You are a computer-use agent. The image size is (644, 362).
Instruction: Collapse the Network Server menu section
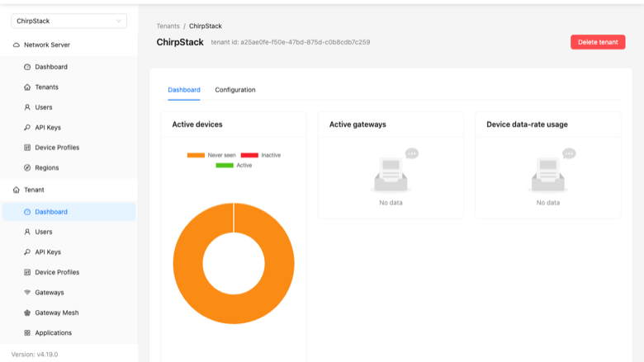[x=69, y=45]
